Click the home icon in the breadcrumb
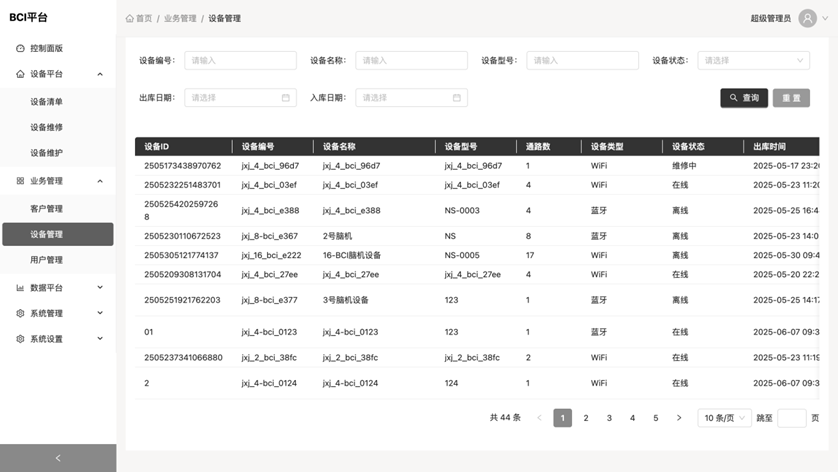This screenshot has height=472, width=838. (130, 18)
